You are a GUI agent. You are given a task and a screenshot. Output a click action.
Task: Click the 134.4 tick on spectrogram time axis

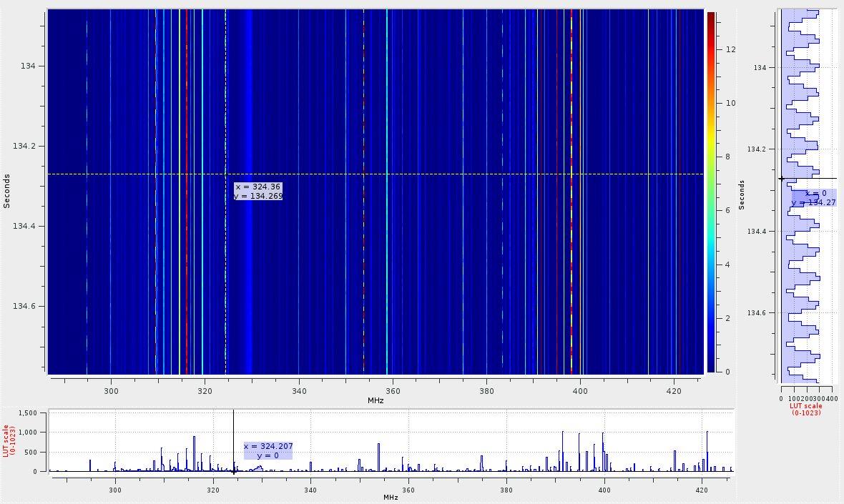[24, 226]
